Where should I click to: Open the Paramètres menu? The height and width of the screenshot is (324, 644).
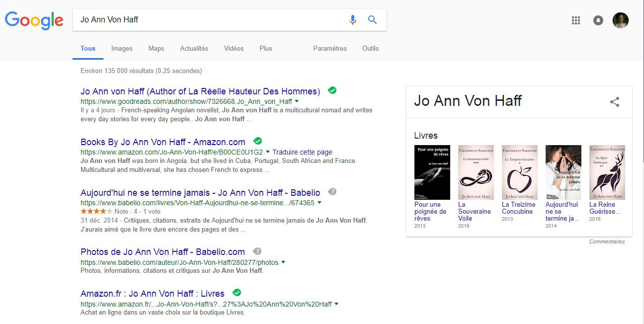pos(330,48)
